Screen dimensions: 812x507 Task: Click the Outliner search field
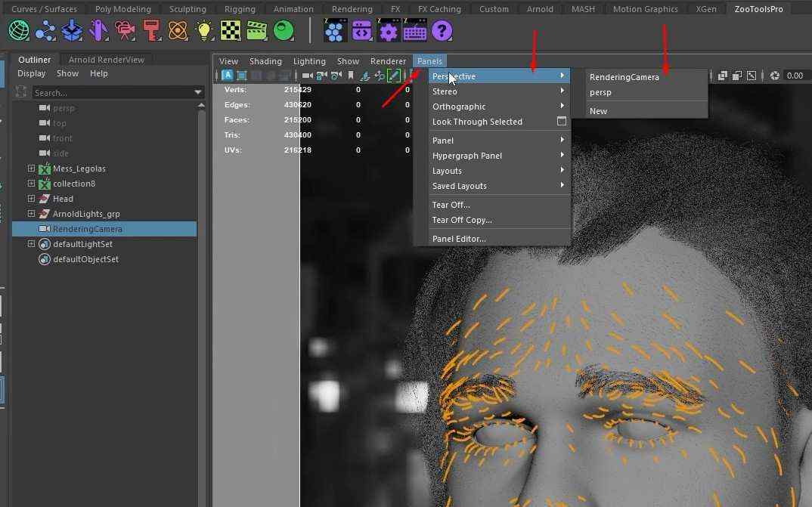113,93
